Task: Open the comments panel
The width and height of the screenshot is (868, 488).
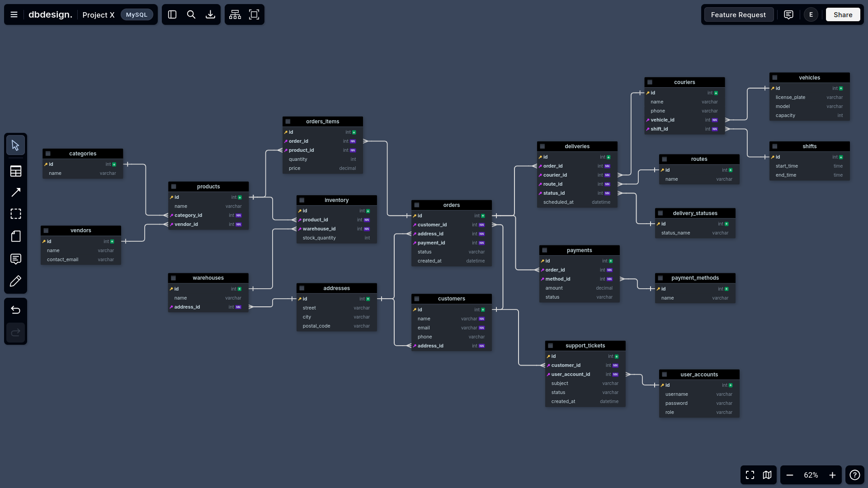Action: [x=788, y=14]
